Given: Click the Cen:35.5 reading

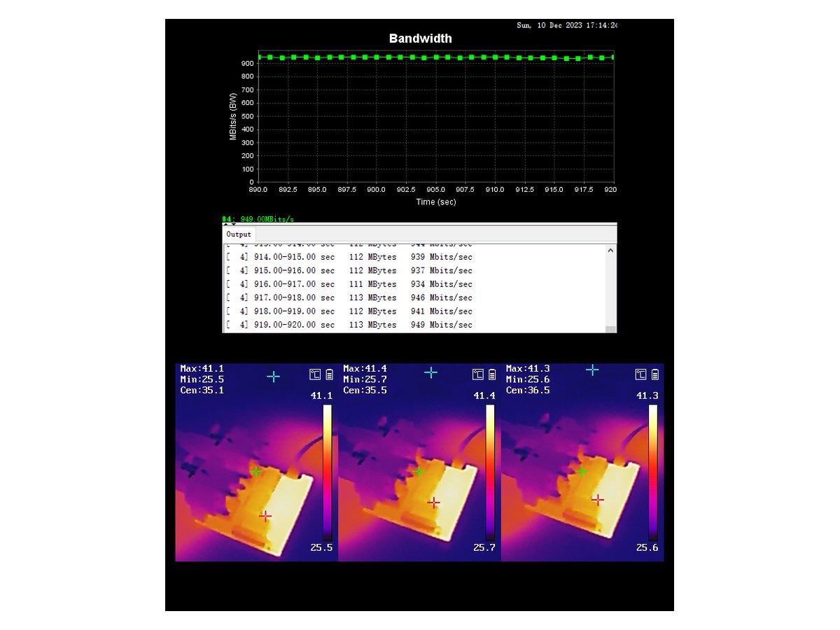Looking at the screenshot, I should pos(365,391).
